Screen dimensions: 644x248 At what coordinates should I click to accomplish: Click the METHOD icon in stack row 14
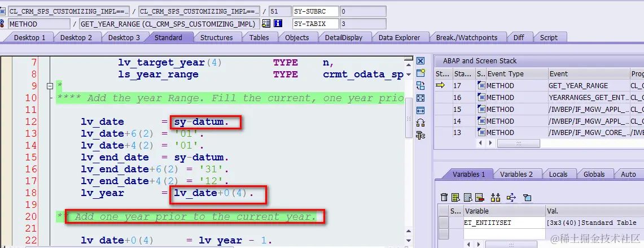[x=481, y=121]
